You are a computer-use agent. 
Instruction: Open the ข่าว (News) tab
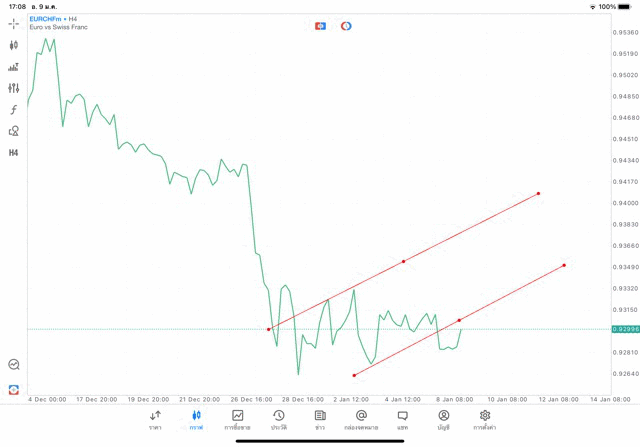tap(320, 419)
